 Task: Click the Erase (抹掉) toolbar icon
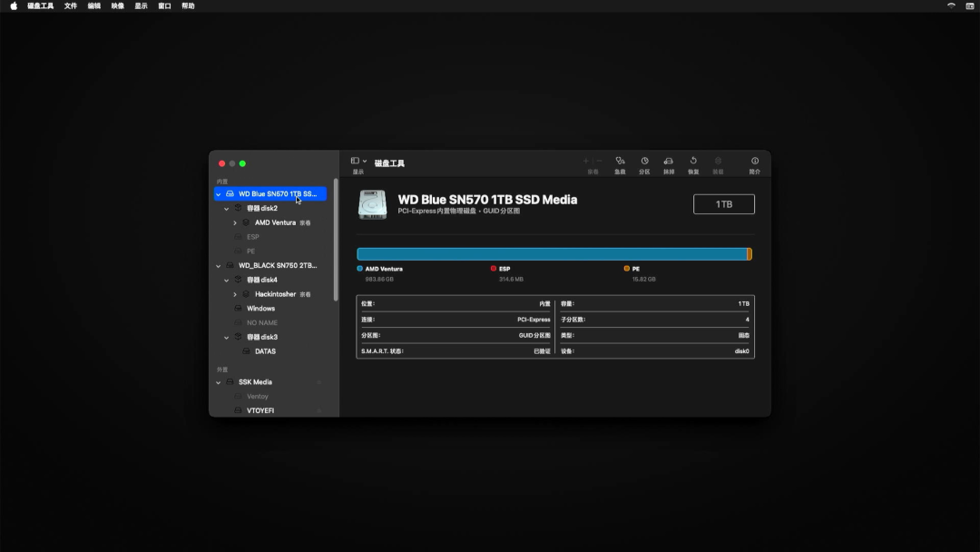pos(669,162)
